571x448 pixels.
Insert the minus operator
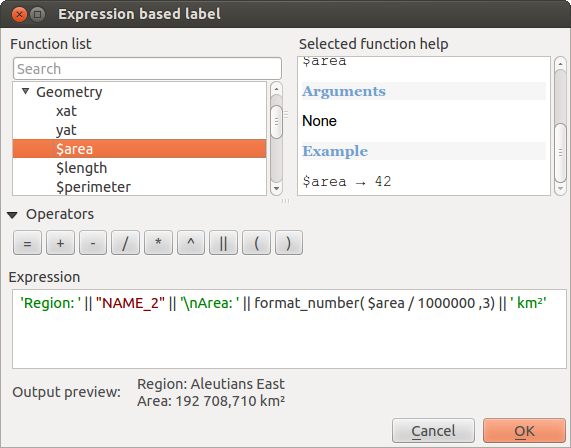pyautogui.click(x=93, y=243)
